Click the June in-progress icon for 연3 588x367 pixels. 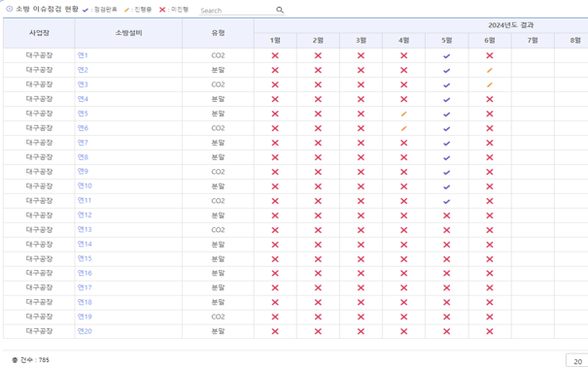pyautogui.click(x=490, y=84)
